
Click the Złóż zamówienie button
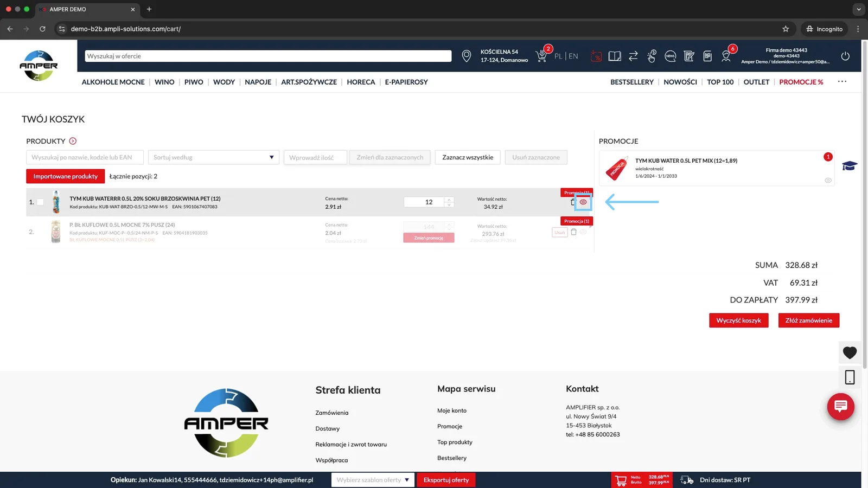click(808, 320)
